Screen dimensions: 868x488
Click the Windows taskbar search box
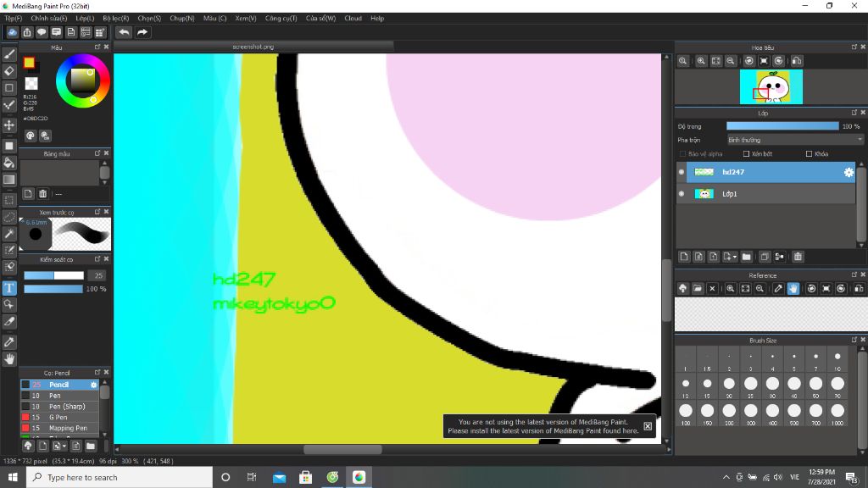point(119,477)
